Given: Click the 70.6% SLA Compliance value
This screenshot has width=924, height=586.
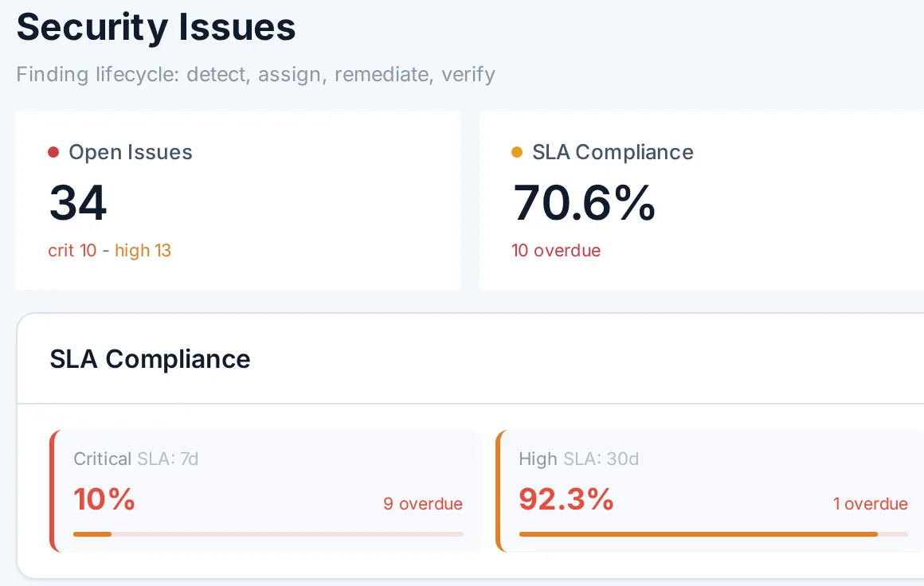Looking at the screenshot, I should tap(584, 202).
